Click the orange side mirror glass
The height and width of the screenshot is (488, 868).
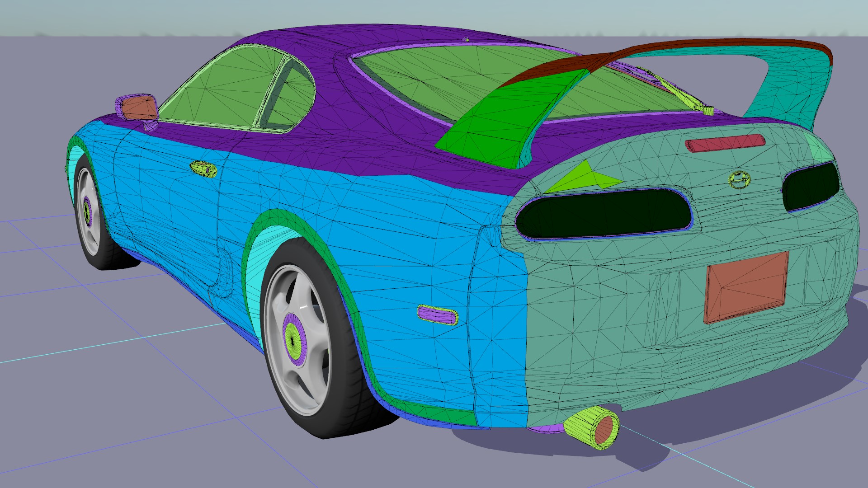click(x=139, y=108)
